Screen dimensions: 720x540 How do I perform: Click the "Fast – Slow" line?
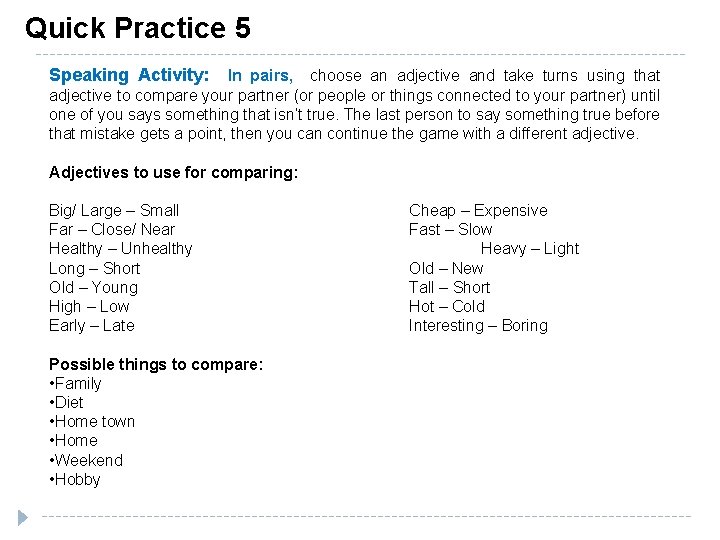point(450,229)
